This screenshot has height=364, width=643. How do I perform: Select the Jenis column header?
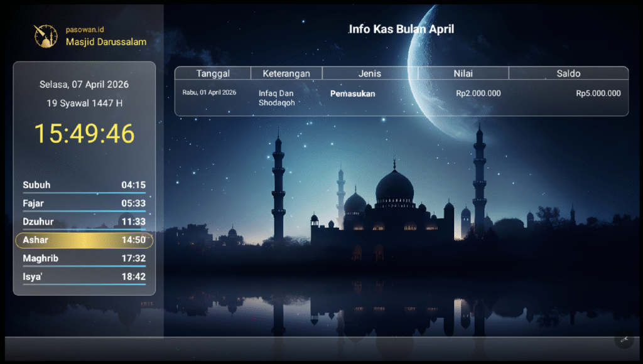coord(369,73)
